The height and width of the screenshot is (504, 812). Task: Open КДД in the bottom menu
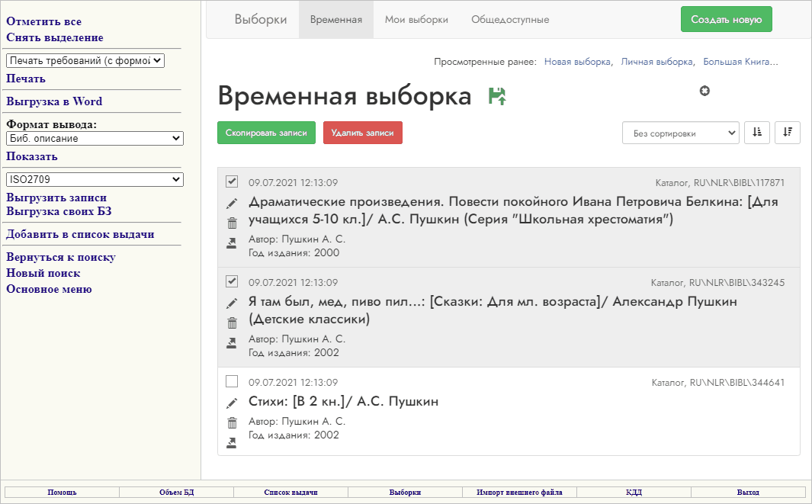pos(634,492)
